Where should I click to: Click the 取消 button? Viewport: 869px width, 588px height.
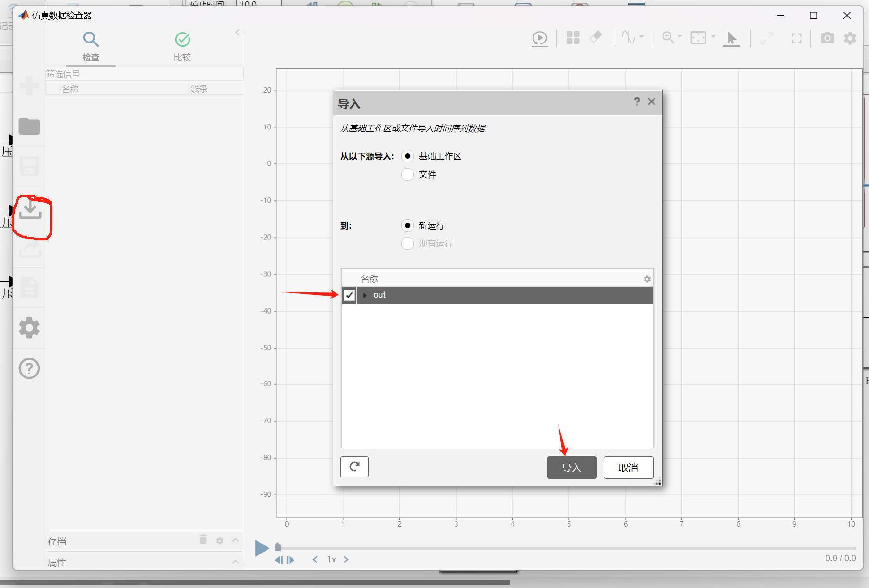click(x=628, y=468)
